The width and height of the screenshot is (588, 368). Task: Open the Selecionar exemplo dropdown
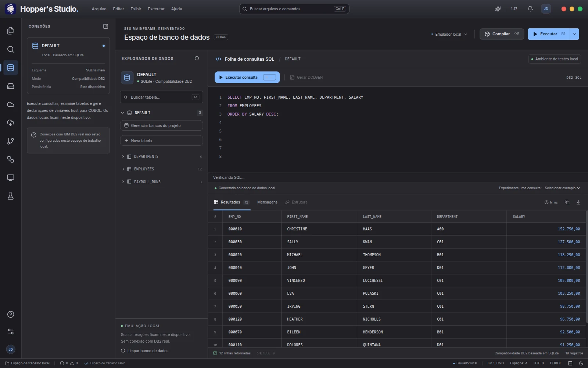pos(562,188)
